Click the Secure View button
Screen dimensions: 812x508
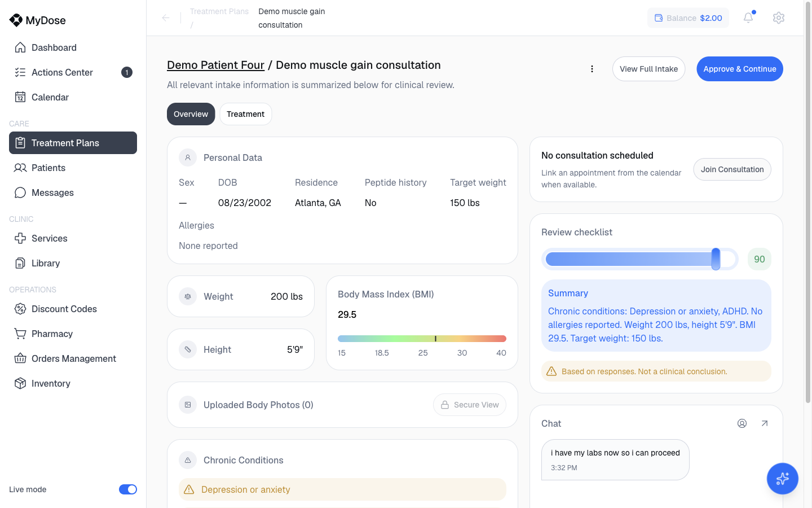470,405
